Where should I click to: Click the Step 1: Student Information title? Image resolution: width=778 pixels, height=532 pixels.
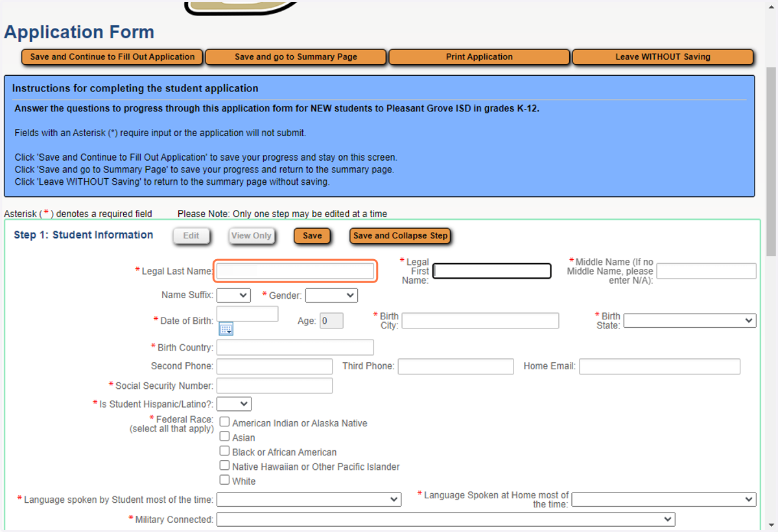coord(84,235)
